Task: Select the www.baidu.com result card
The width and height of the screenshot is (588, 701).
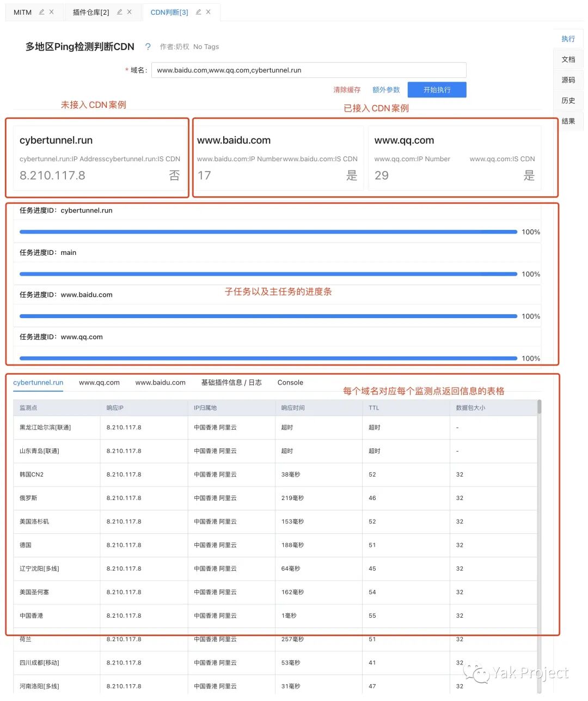Action: coord(277,158)
